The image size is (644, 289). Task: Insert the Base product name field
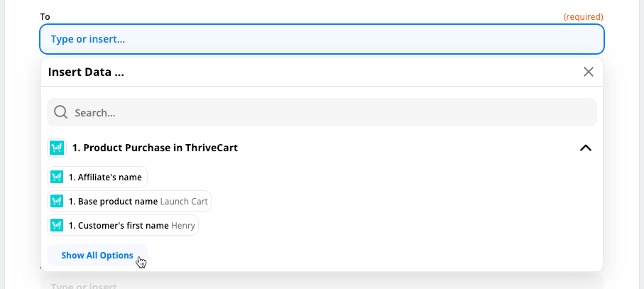pyautogui.click(x=129, y=201)
